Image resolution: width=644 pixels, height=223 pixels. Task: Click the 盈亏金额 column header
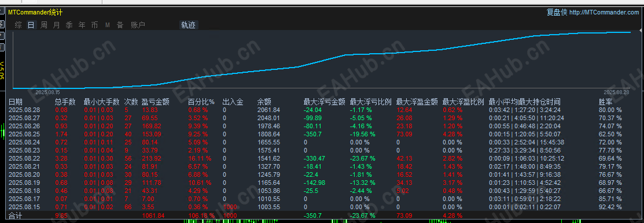(155, 102)
